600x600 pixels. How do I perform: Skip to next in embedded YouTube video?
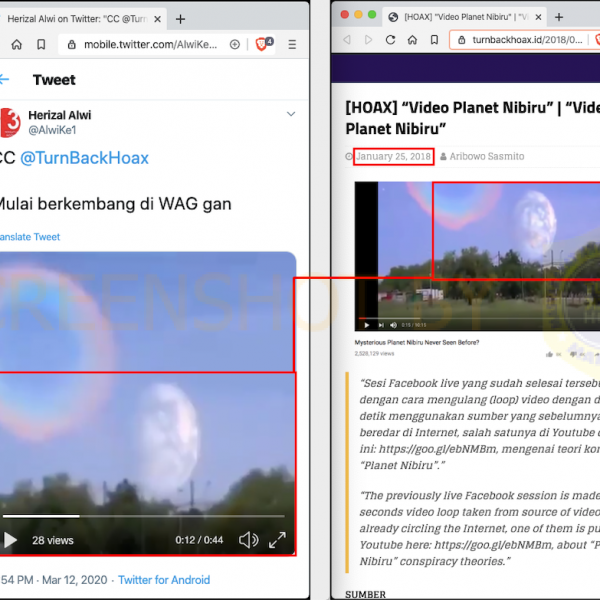(381, 325)
